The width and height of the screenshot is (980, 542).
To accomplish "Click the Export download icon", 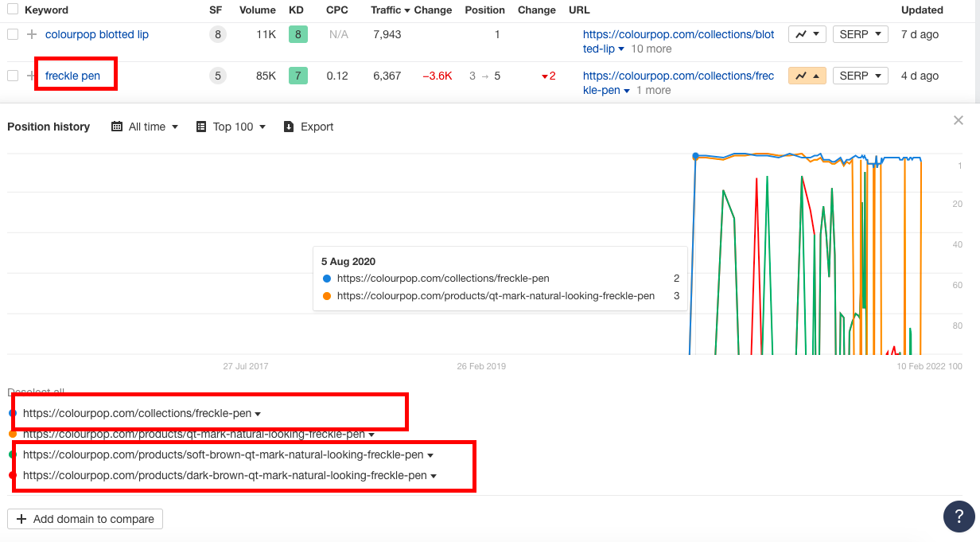I will tap(289, 127).
